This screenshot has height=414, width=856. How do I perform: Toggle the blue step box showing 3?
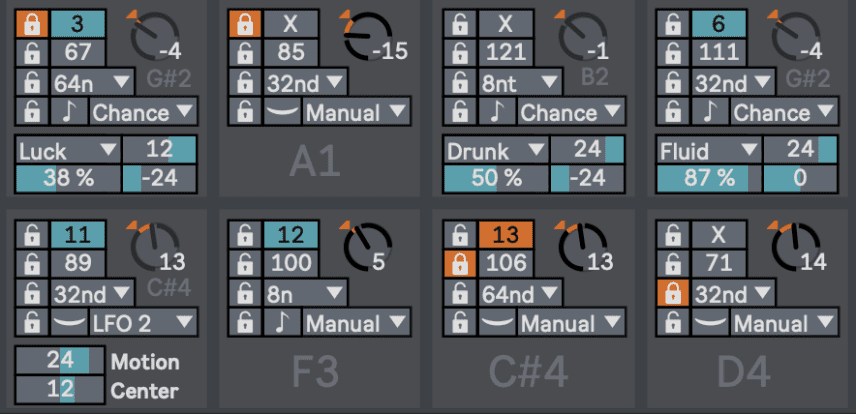78,25
